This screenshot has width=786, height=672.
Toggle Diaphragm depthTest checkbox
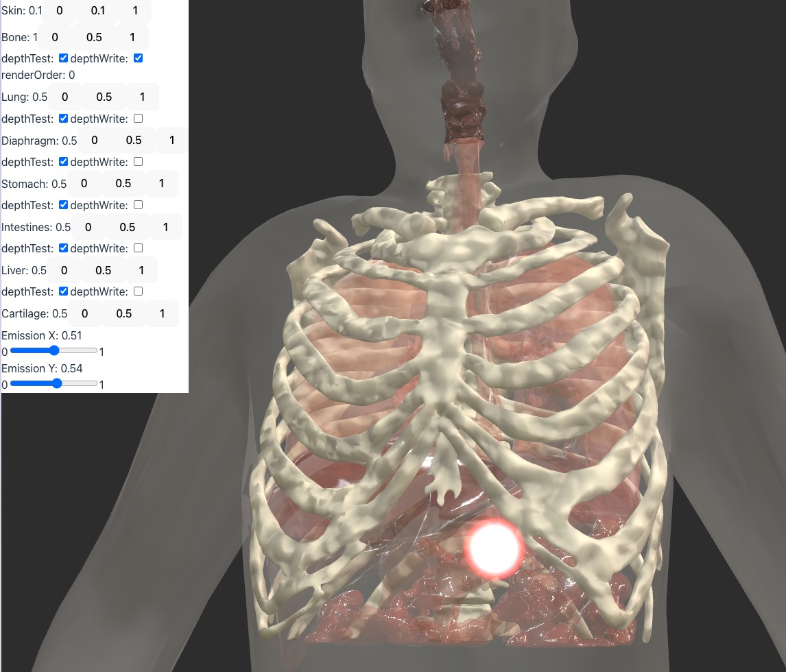[x=63, y=161]
